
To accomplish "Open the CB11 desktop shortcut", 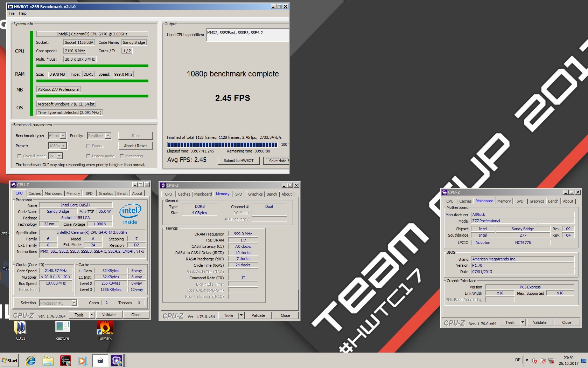I will coord(20,330).
